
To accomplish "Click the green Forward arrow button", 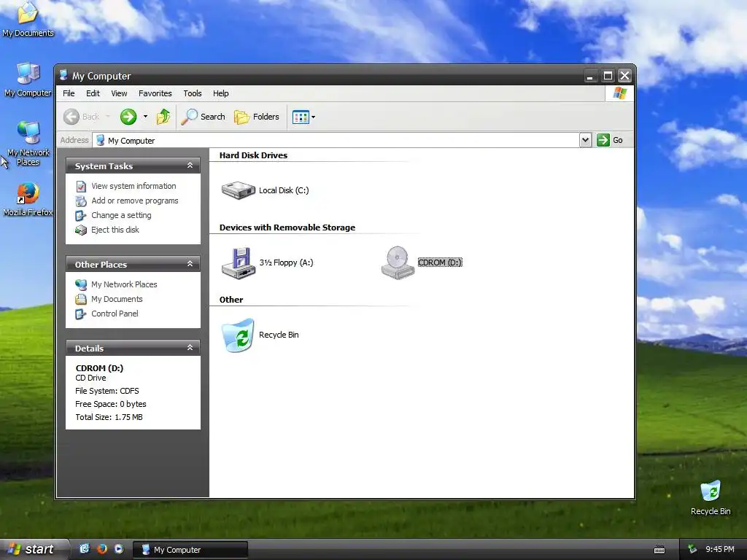I will (x=128, y=117).
